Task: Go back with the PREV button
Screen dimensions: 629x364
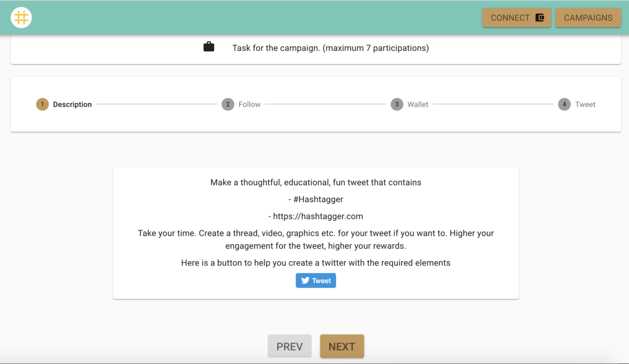Action: pyautogui.click(x=289, y=346)
